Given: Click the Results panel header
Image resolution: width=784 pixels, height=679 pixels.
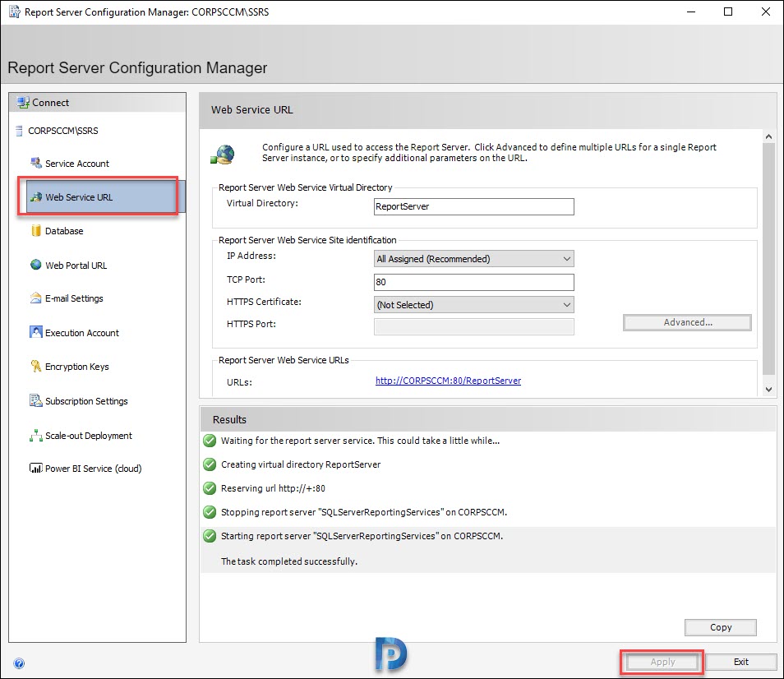Looking at the screenshot, I should pyautogui.click(x=488, y=419).
